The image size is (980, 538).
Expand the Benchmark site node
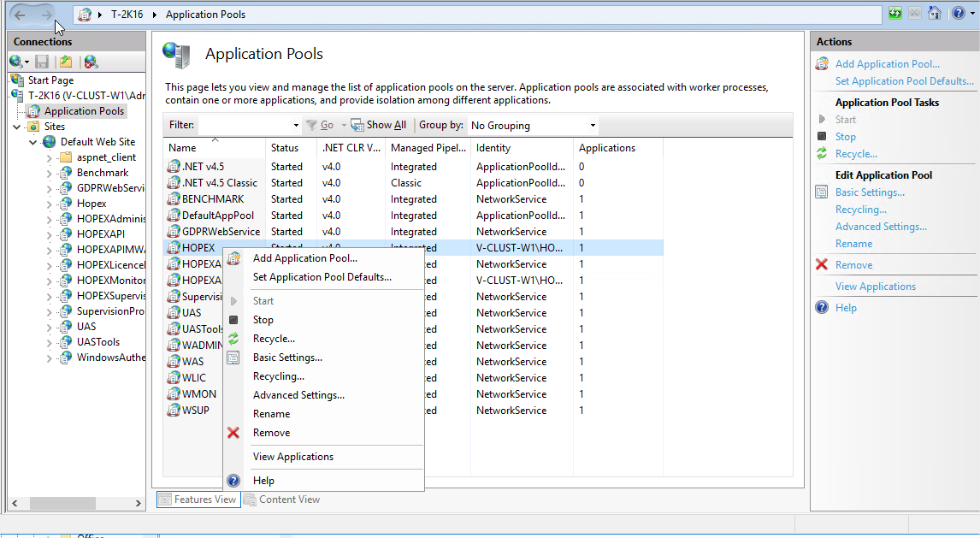[49, 173]
